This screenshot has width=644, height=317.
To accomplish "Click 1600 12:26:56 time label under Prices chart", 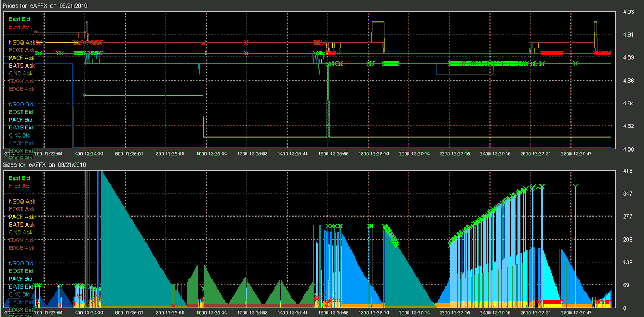I will click(340, 154).
